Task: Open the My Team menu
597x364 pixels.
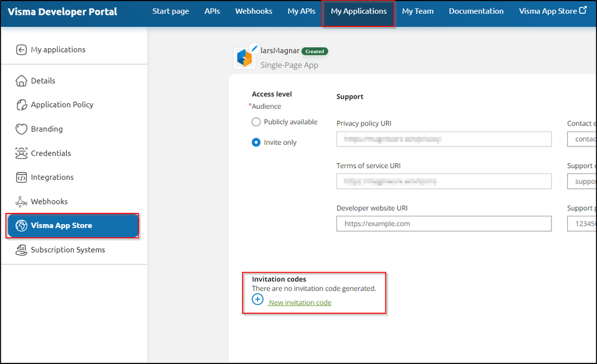Action: coord(418,11)
